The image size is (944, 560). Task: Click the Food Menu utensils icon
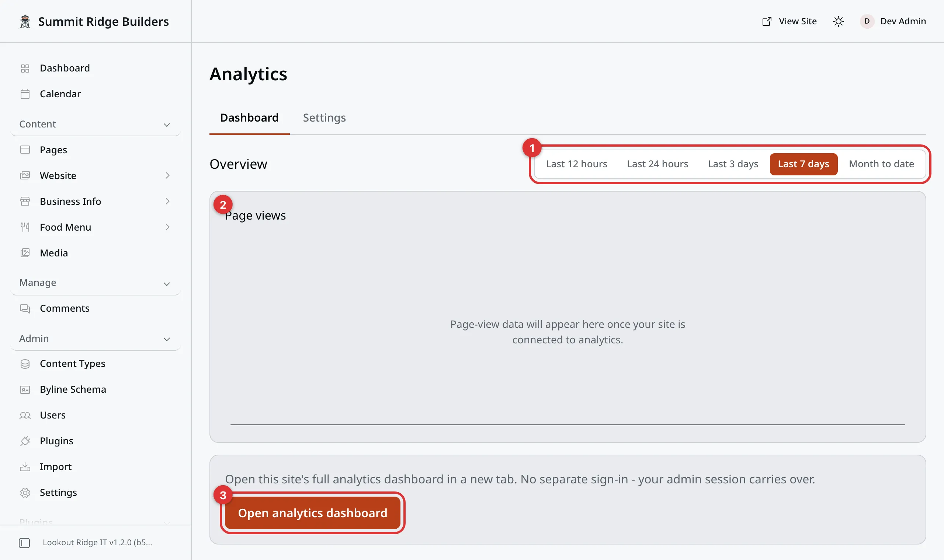click(25, 227)
